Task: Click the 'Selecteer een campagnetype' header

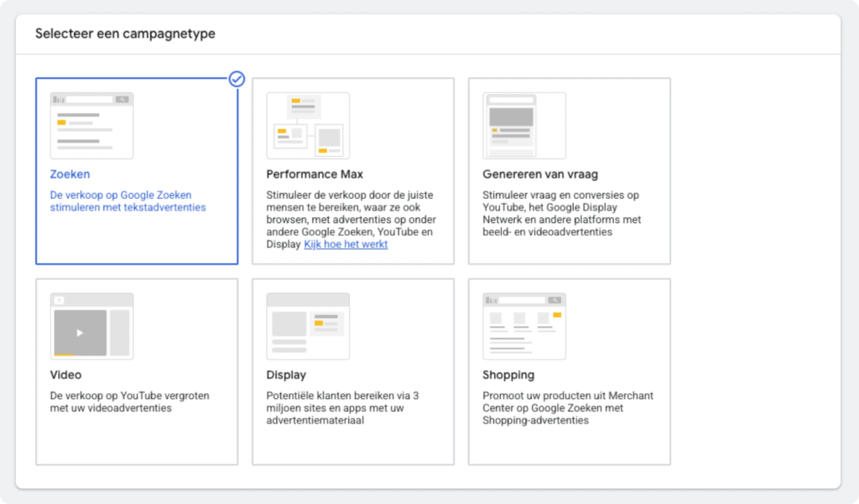Action: point(125,34)
